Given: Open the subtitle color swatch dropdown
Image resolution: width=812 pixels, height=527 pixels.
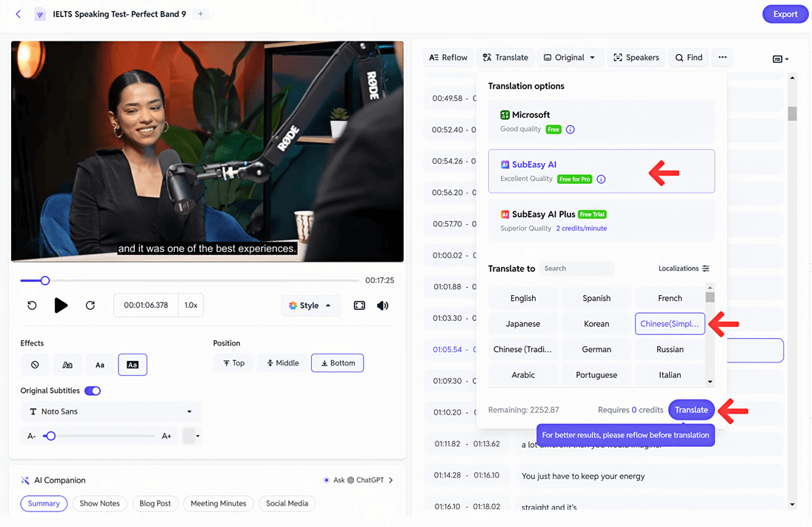Looking at the screenshot, I should click(192, 436).
